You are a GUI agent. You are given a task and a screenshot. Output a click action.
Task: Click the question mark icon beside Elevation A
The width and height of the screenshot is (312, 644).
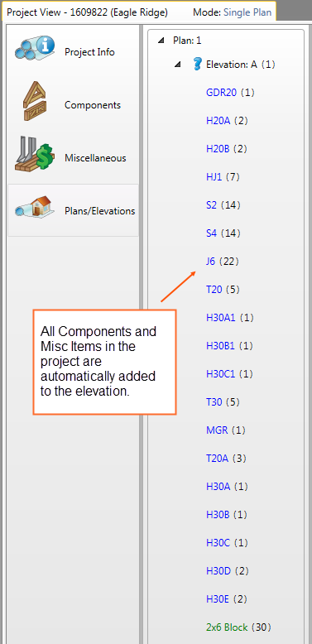tap(197, 65)
